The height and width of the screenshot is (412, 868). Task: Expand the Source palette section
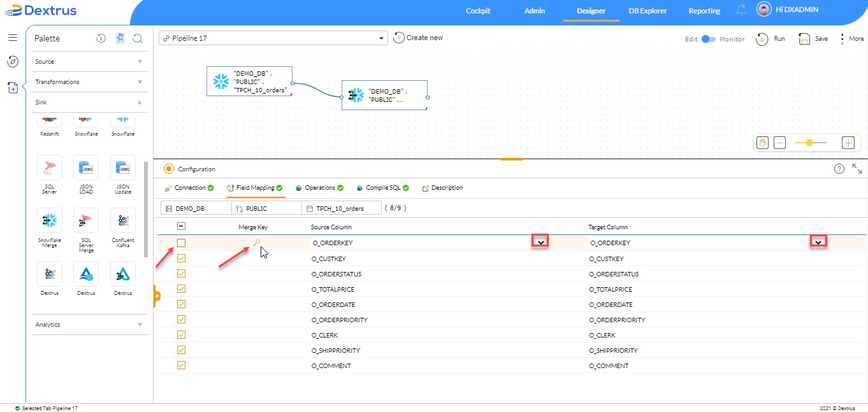[89, 62]
